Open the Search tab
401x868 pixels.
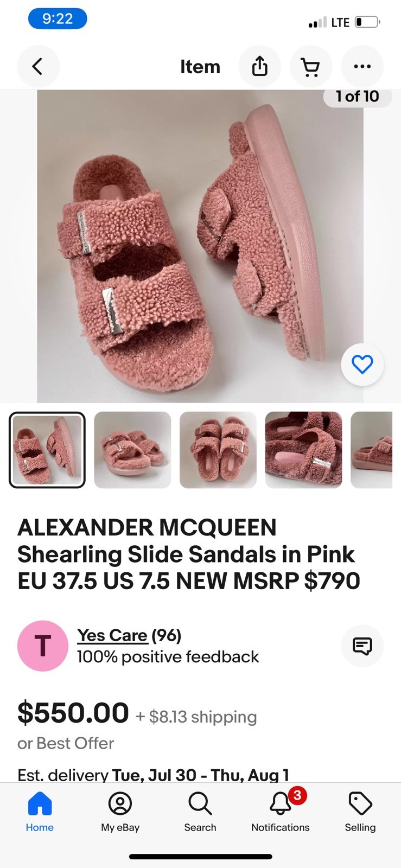pyautogui.click(x=200, y=812)
